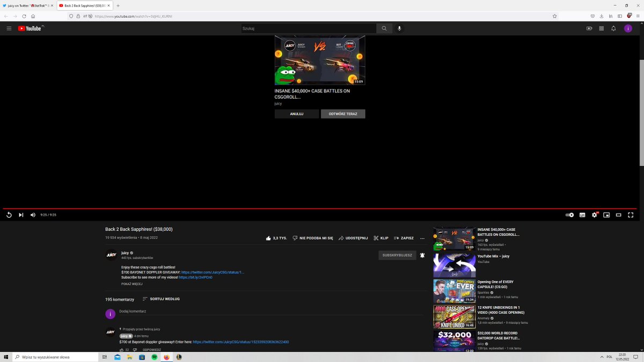644x362 pixels.
Task: Open the upcoming video thumbnail in player
Action: click(320, 60)
